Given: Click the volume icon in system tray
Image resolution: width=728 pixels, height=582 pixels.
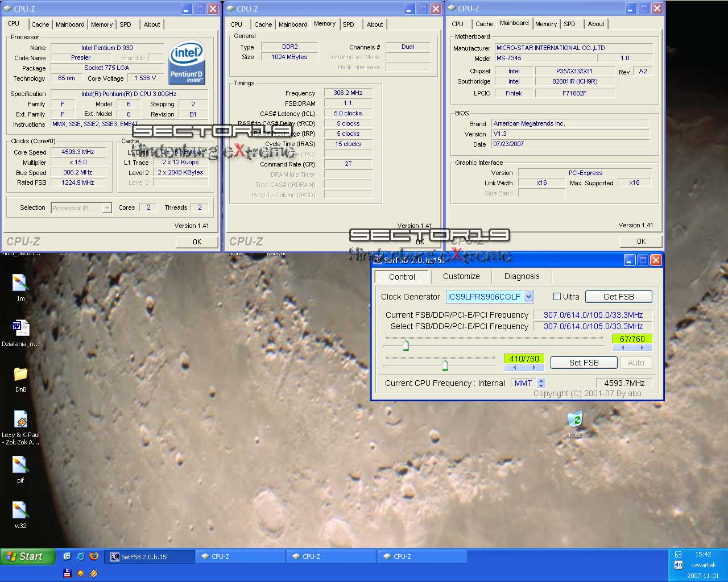Looking at the screenshot, I should point(678,565).
